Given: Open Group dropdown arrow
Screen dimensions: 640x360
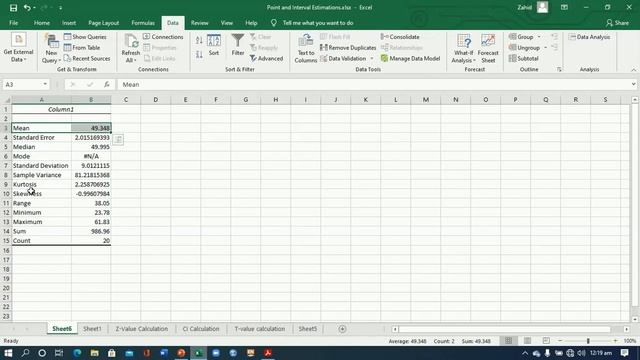Looking at the screenshot, I should click(539, 37).
